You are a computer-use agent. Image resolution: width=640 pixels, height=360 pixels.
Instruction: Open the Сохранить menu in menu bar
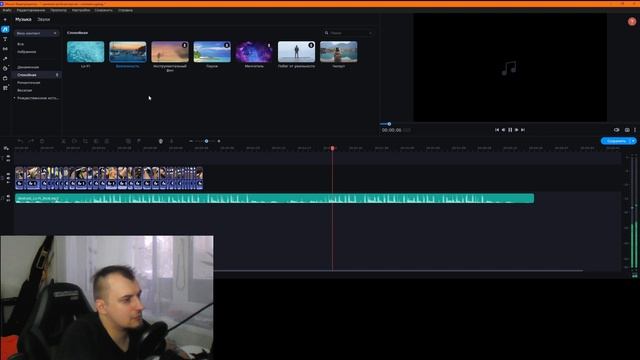(x=104, y=10)
